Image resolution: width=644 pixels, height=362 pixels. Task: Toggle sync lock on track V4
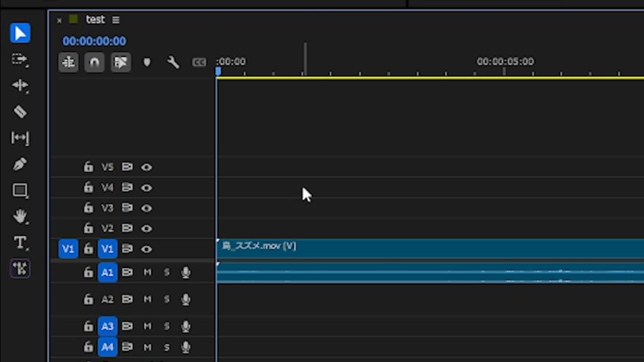click(x=127, y=187)
